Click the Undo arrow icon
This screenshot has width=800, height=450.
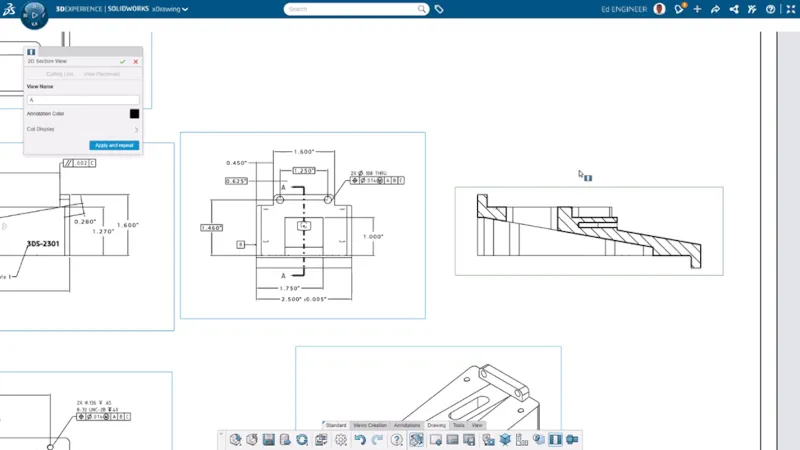[359, 439]
